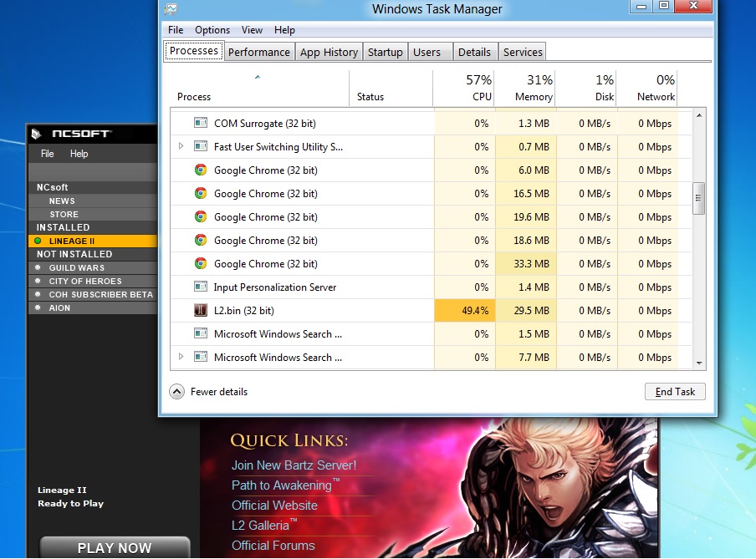Select the GUILD WARS entry

coord(93,267)
